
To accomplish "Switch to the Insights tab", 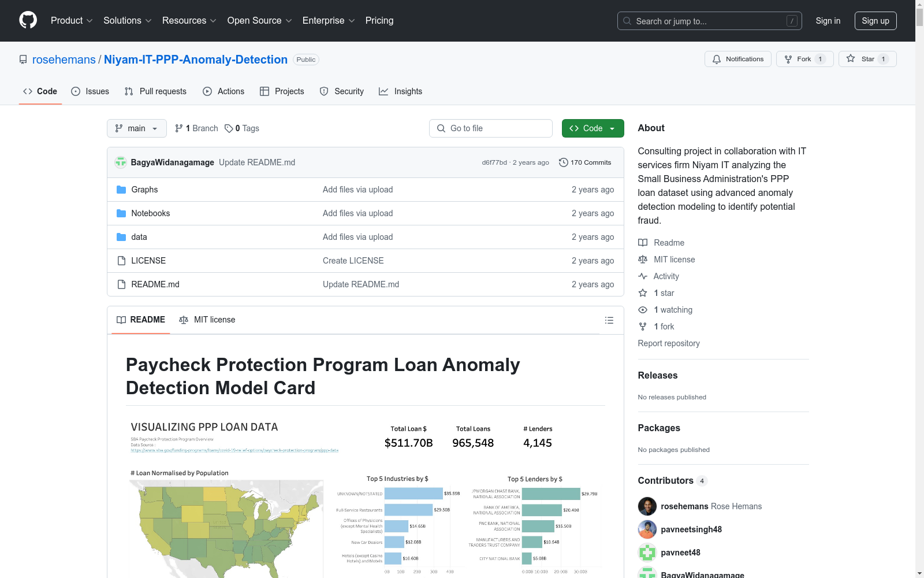I will 401,91.
